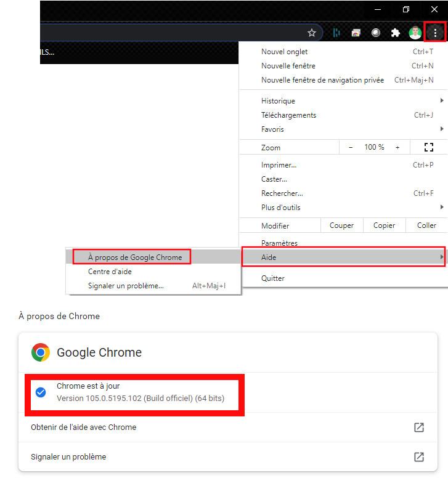Click the Coller button
The image size is (448, 478).
pos(426,225)
